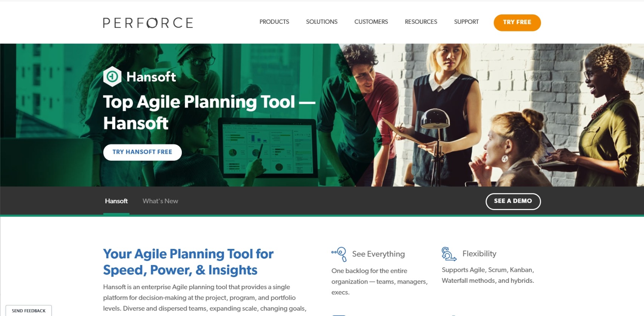Open the Products menu
Viewport: 644px width, 316px height.
coord(274,22)
